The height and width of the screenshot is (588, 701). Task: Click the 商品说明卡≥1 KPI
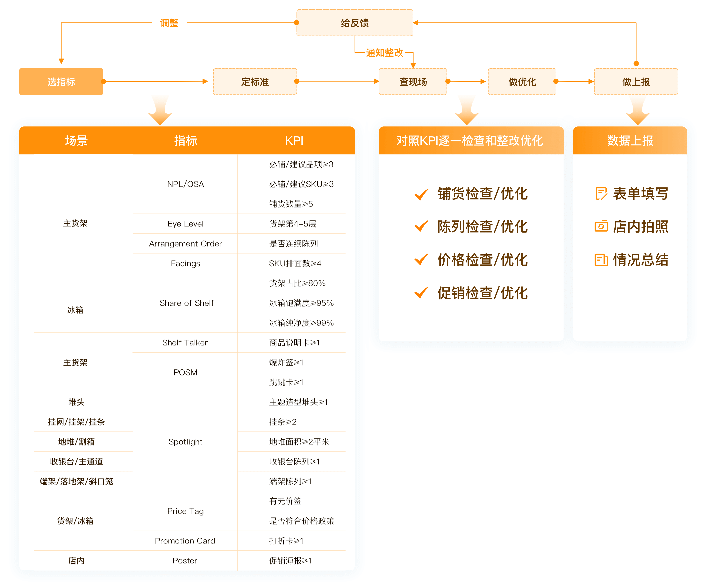pos(294,343)
